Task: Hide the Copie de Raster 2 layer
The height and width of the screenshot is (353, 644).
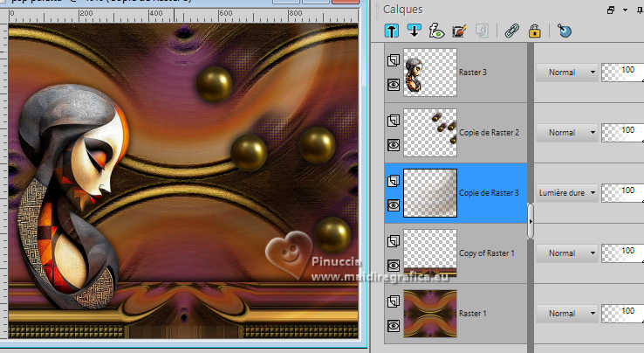Action: pos(393,145)
